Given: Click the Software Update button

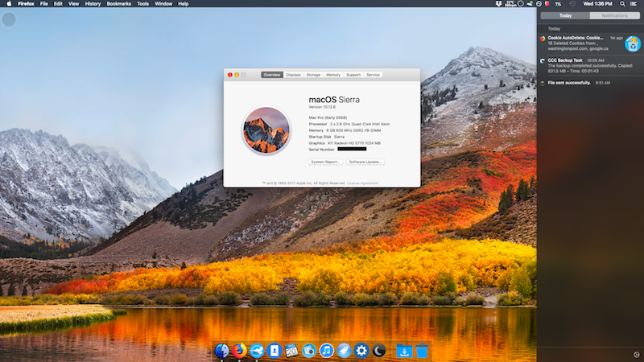Looking at the screenshot, I should [x=365, y=162].
